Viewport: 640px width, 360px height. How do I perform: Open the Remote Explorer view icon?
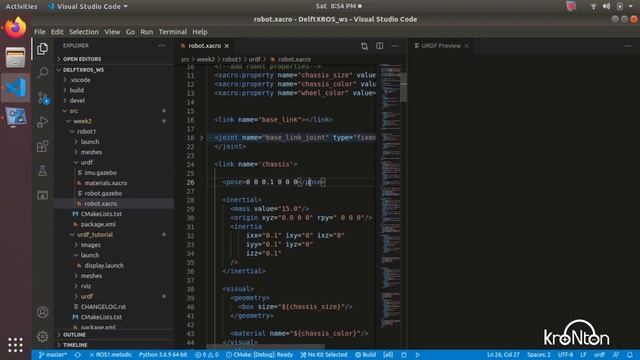click(42, 195)
